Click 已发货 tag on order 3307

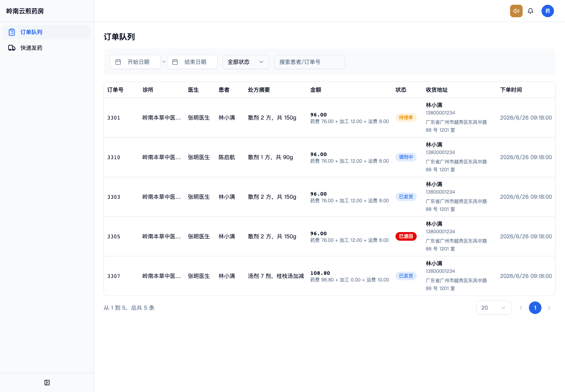point(406,276)
